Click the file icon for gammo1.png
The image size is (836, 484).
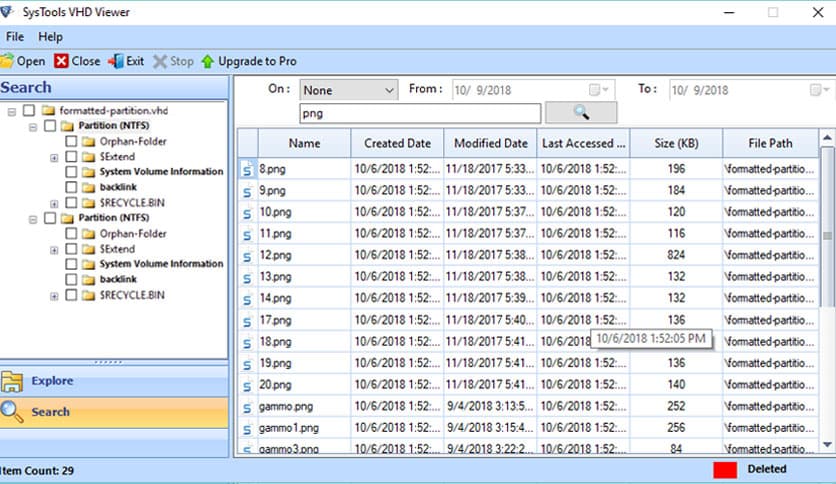click(x=247, y=429)
